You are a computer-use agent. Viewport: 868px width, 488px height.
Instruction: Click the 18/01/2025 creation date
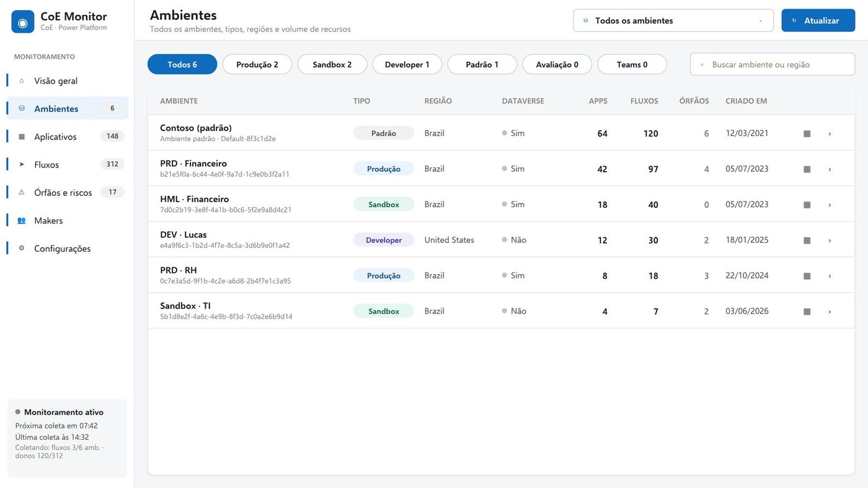pyautogui.click(x=747, y=240)
